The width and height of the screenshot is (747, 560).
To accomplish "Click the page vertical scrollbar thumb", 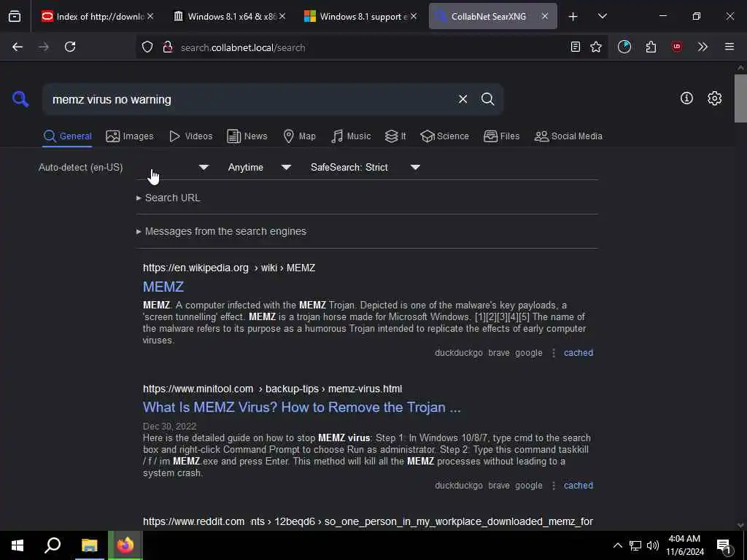I will [x=740, y=98].
